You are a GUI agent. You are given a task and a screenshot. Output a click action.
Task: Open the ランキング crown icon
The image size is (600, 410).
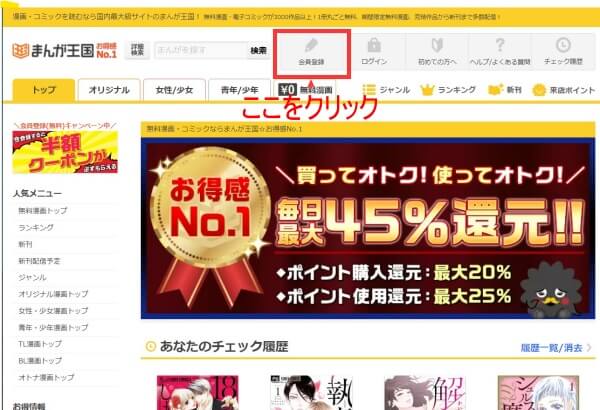pyautogui.click(x=427, y=90)
